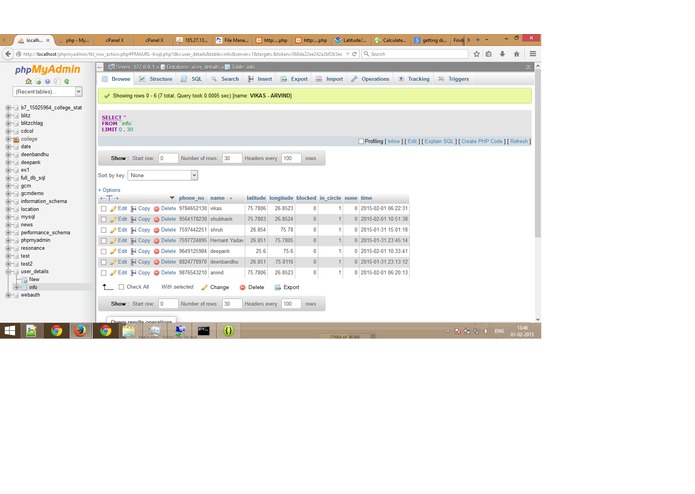Open the Sort by key dropdown
The width and height of the screenshot is (695, 494).
(x=163, y=175)
